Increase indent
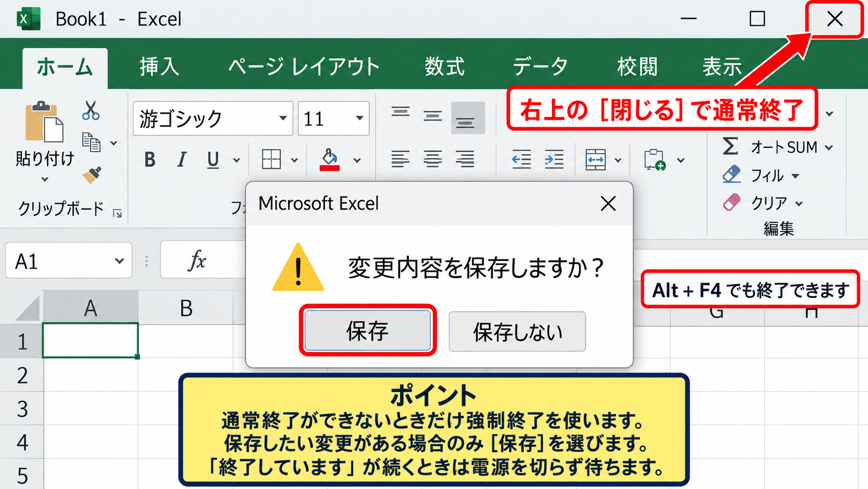The image size is (868, 489). 554,159
